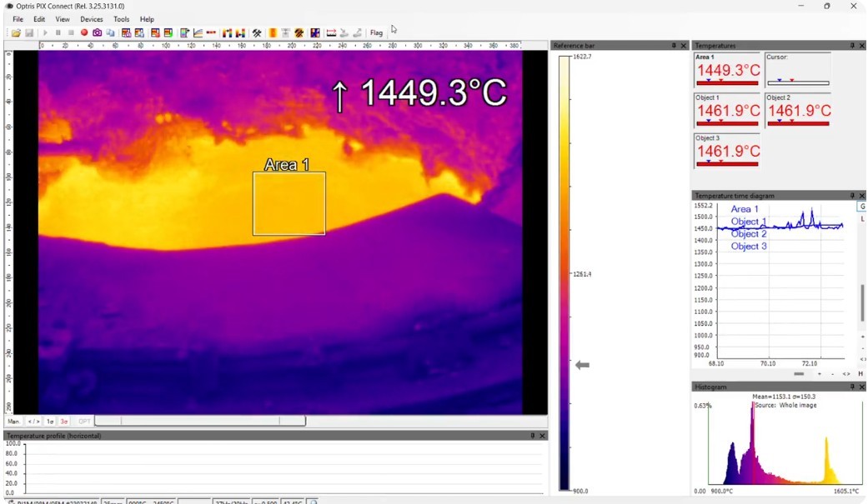The height and width of the screenshot is (504, 868).
Task: Take a snapshot with the camera icon
Action: [x=98, y=32]
